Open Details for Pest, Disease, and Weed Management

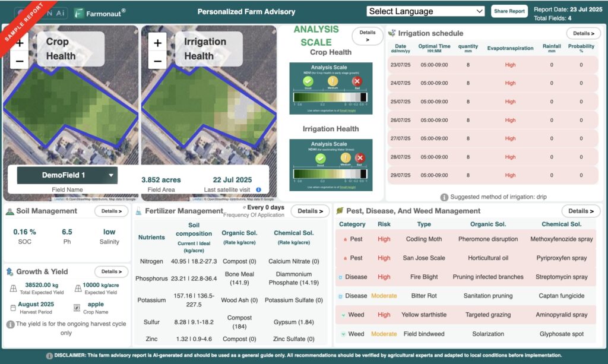click(x=581, y=211)
